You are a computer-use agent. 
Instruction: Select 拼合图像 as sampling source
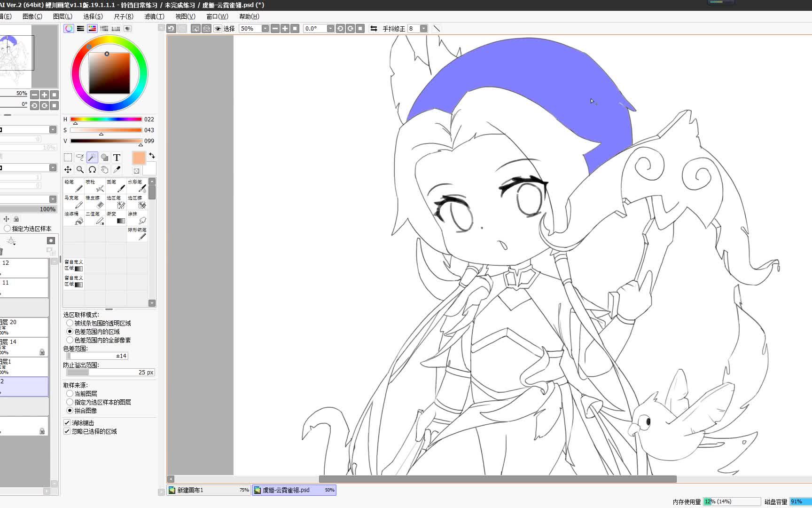(x=70, y=411)
